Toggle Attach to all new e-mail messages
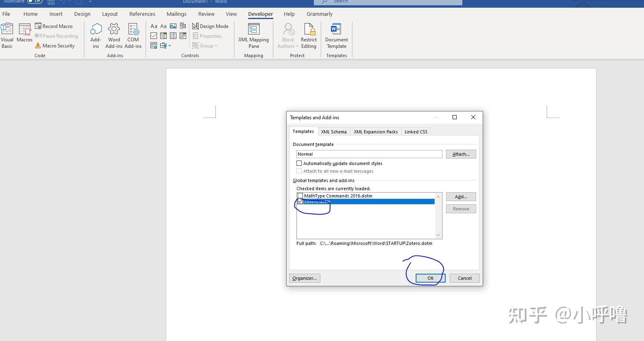Image resolution: width=644 pixels, height=341 pixels. point(299,171)
